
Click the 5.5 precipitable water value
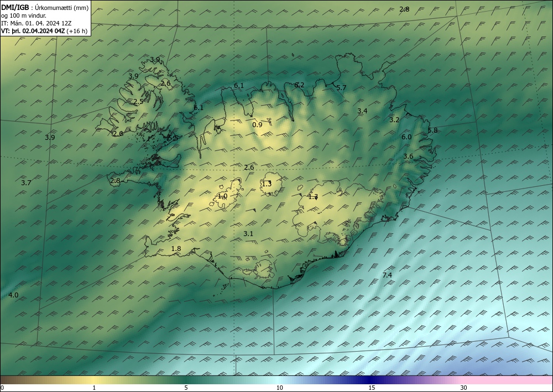(173, 138)
